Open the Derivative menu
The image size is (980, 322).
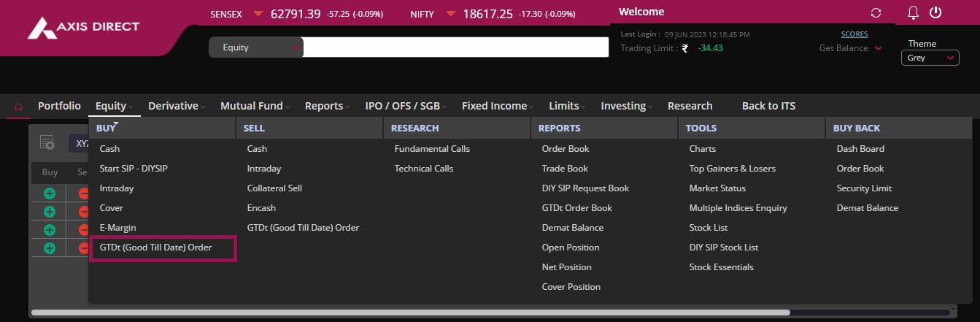(175, 106)
